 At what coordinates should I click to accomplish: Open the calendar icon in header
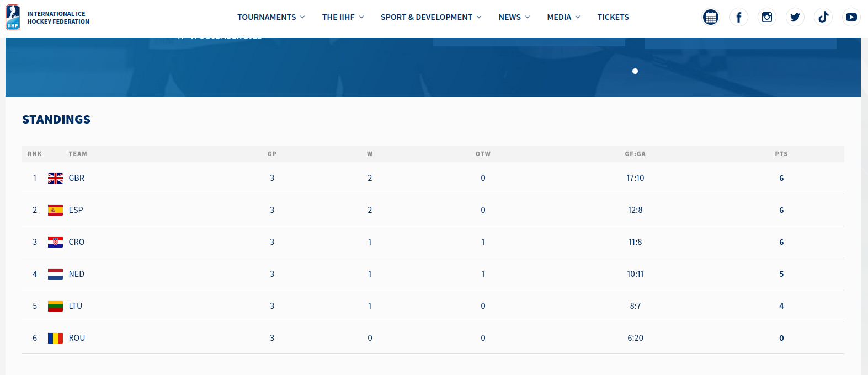711,17
